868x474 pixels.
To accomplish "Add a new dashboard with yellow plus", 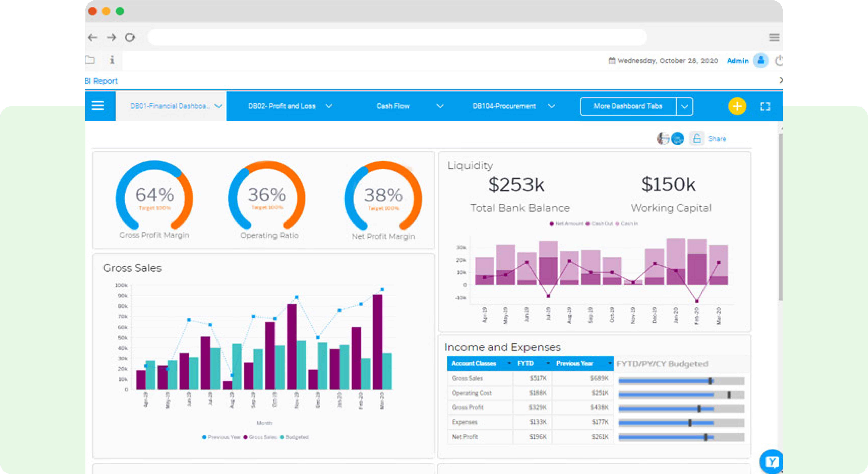I will coord(737,106).
